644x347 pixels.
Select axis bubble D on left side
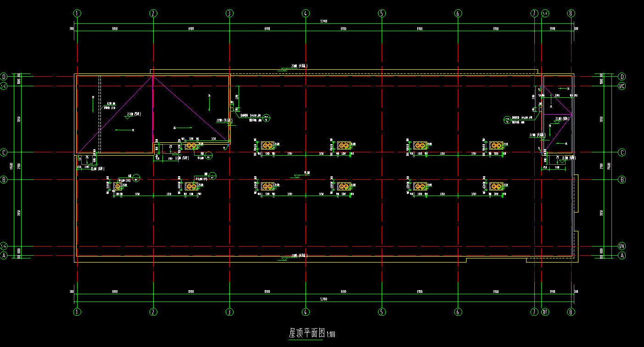(x=5, y=77)
